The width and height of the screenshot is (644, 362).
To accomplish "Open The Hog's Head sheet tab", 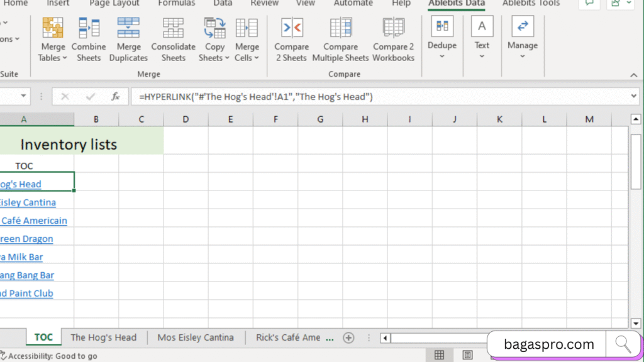I will (103, 337).
